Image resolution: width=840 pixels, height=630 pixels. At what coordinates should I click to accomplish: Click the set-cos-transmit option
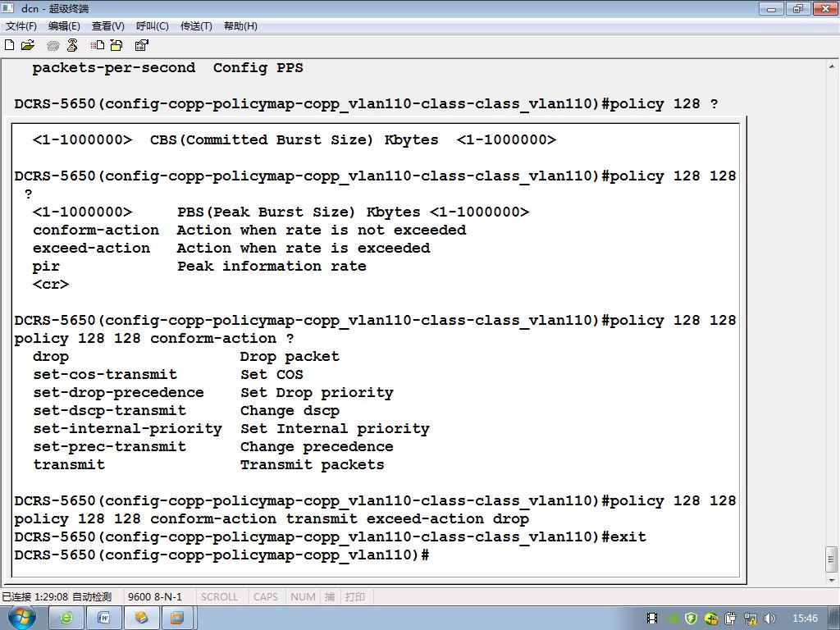[x=104, y=374]
